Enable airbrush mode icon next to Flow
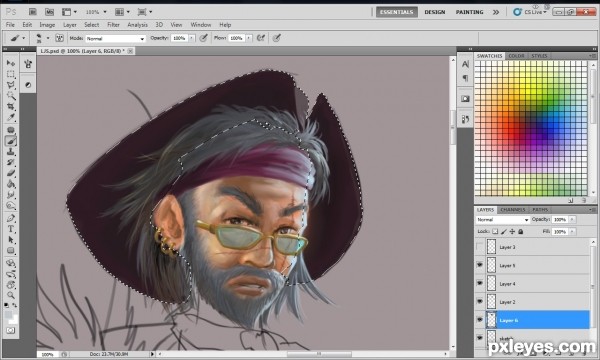Viewport: 600px width, 360px height. (x=261, y=38)
